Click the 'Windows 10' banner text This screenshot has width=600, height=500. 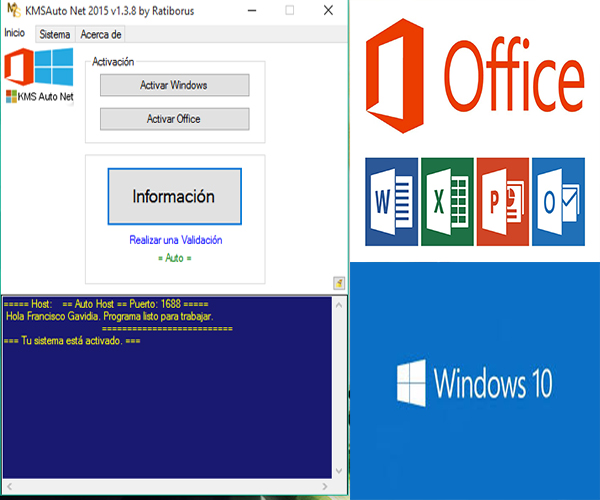pyautogui.click(x=493, y=383)
